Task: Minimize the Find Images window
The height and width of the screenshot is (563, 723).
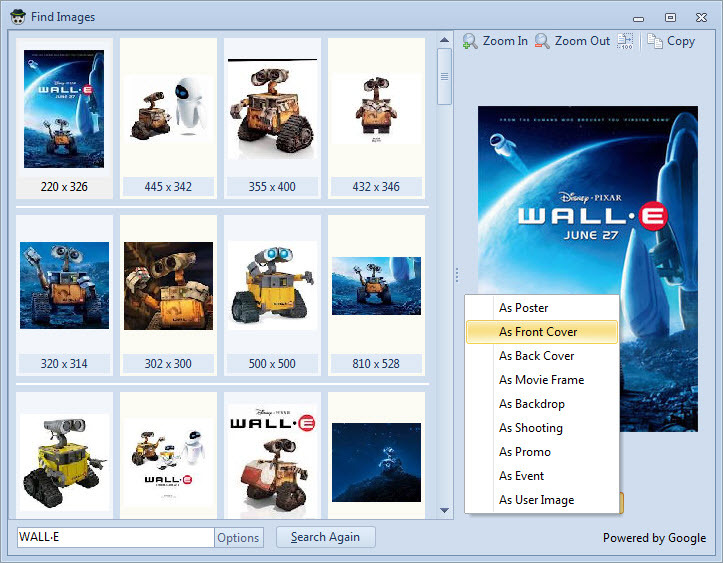Action: [x=639, y=19]
